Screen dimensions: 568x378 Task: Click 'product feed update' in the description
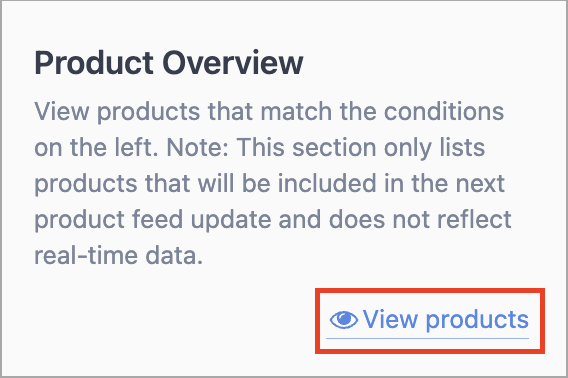pos(153,220)
